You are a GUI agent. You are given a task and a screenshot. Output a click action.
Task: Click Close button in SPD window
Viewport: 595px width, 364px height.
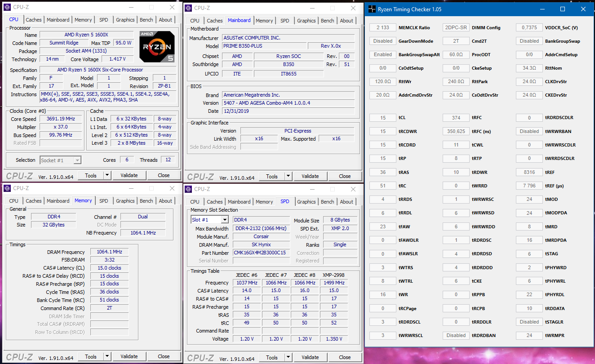345,357
